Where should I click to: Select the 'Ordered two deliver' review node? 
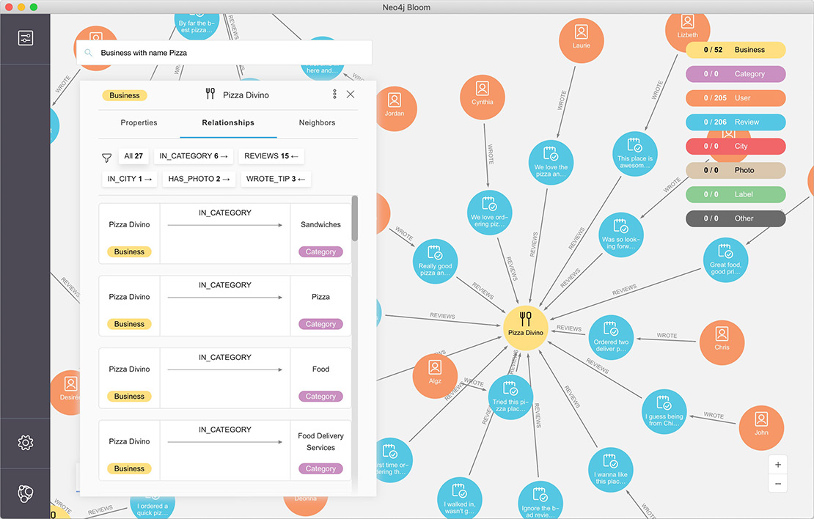click(611, 337)
